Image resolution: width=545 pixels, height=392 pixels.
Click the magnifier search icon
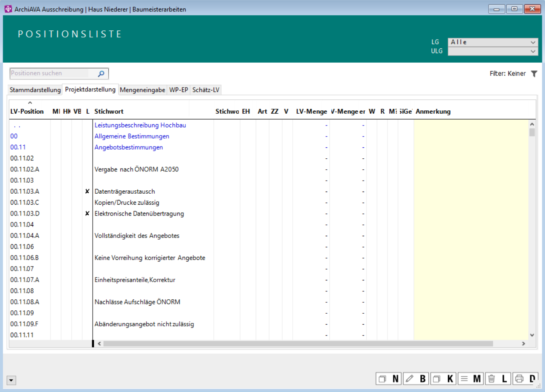[x=101, y=74]
